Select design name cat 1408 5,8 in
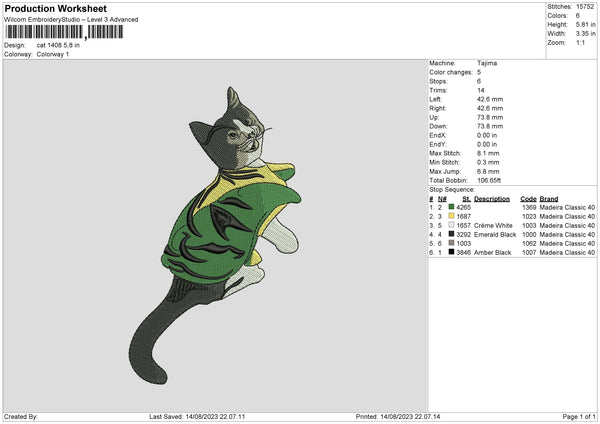This screenshot has height=424, width=600. coord(58,45)
